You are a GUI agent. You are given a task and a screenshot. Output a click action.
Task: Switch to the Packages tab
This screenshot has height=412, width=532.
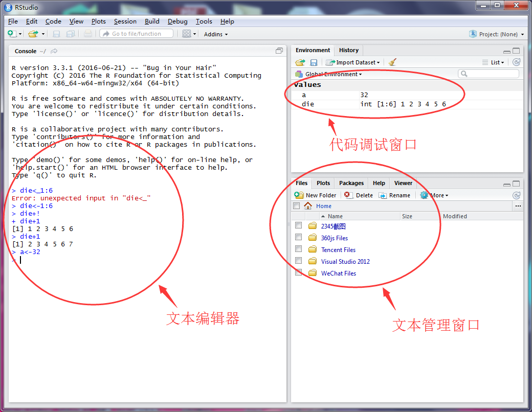(351, 183)
